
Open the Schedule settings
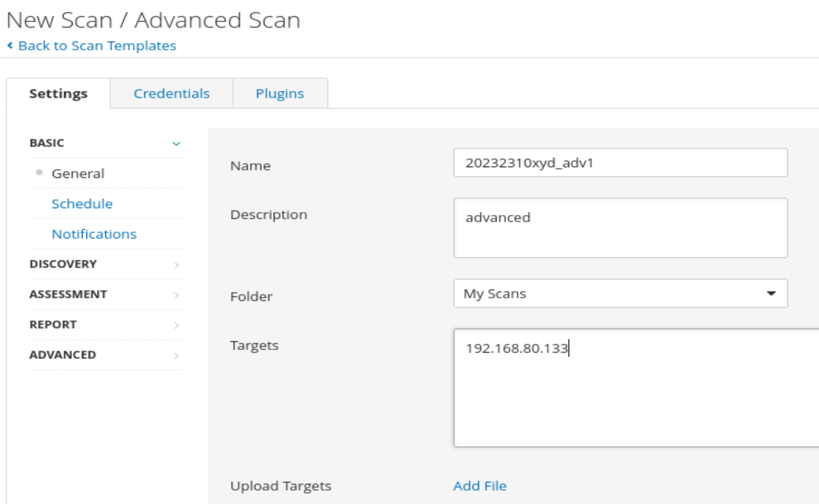pos(82,204)
